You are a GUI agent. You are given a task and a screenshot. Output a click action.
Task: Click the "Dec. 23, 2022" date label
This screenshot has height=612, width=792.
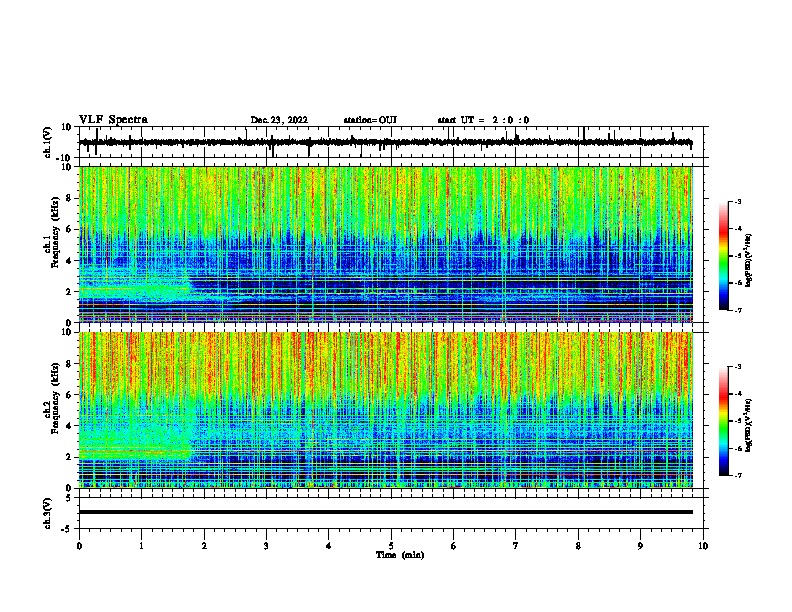[x=279, y=120]
